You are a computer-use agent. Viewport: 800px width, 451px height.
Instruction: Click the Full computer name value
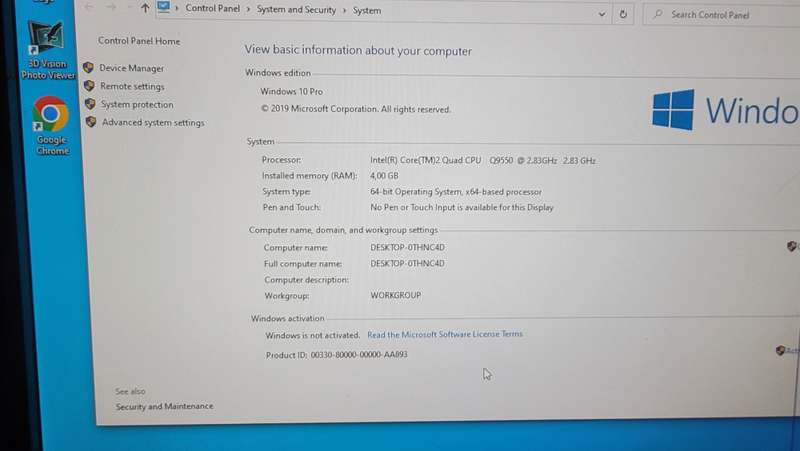(407, 263)
